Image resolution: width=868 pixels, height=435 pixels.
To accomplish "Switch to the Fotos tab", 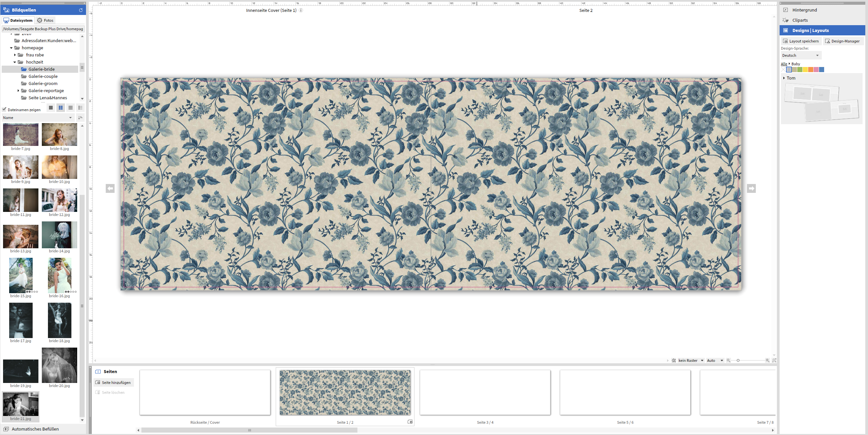I will pyautogui.click(x=45, y=20).
